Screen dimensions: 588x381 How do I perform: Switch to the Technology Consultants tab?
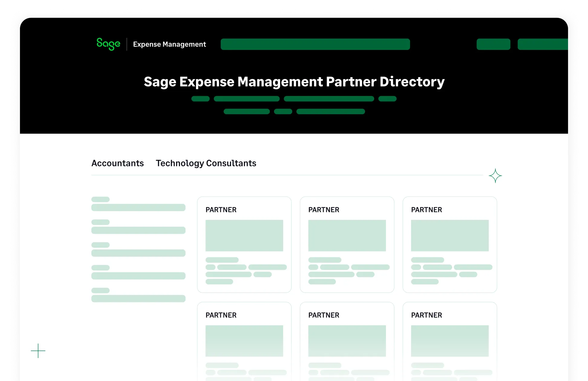coord(206,163)
